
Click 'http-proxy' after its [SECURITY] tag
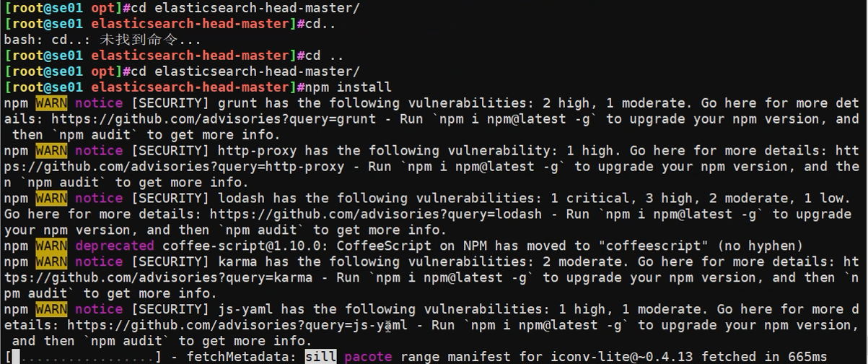tap(256, 151)
